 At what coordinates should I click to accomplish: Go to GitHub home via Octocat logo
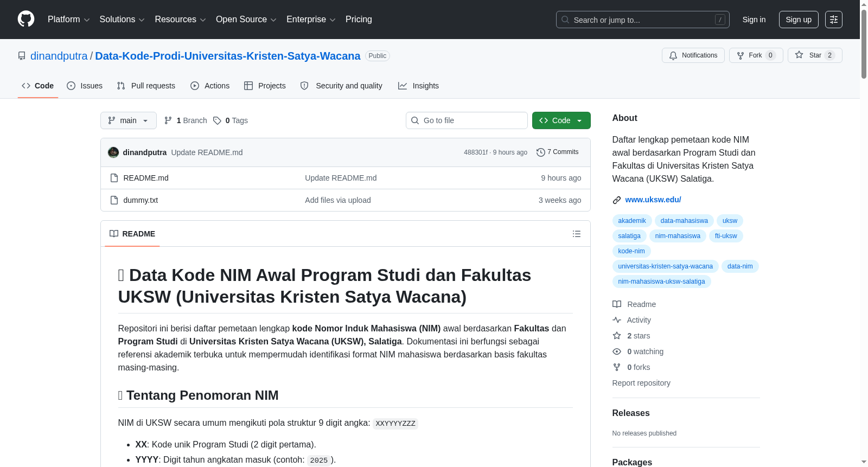click(x=26, y=19)
